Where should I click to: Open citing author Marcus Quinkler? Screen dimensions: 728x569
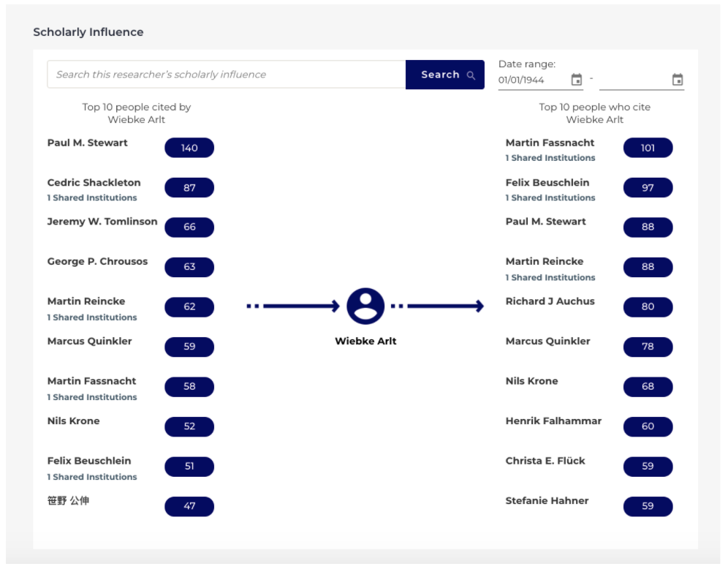(x=548, y=342)
